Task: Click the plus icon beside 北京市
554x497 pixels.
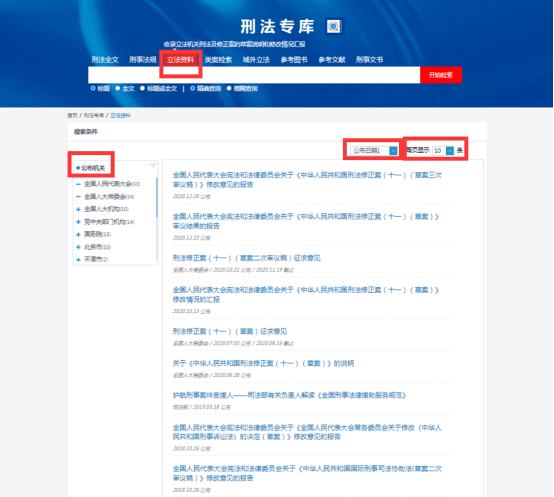Action: coord(78,247)
